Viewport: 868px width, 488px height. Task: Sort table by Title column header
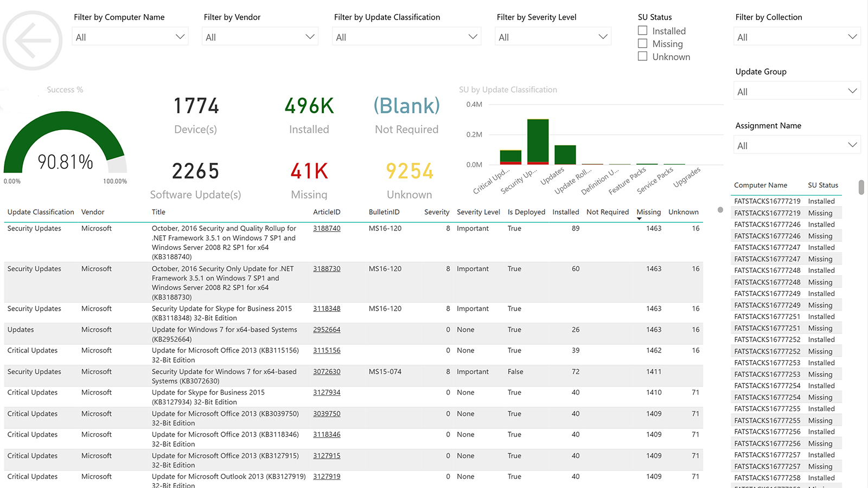158,212
